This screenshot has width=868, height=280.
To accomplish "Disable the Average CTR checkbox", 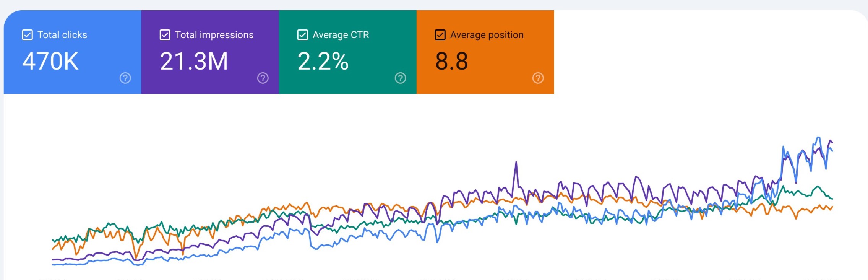I will coord(303,35).
